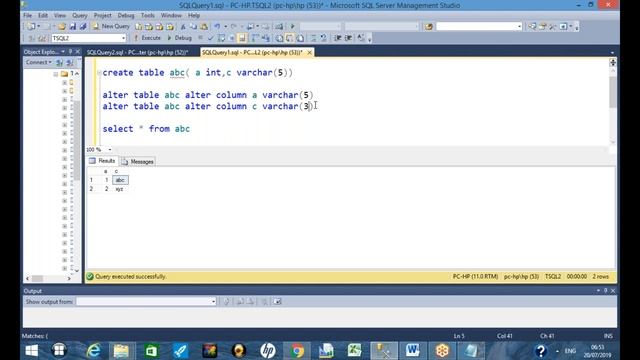640x360 pixels.
Task: Close the SQLQuery1.sql tab
Action: pyautogui.click(x=309, y=53)
